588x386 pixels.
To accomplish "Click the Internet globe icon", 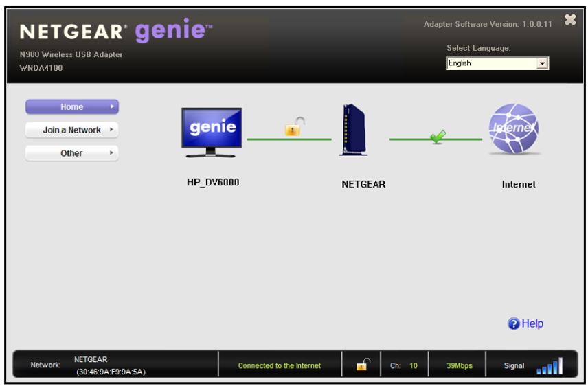I will [x=514, y=128].
